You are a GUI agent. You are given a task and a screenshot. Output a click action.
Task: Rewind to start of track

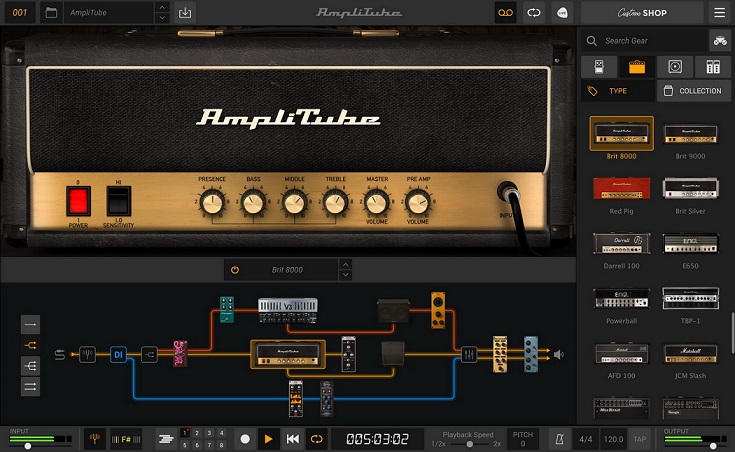click(x=293, y=439)
